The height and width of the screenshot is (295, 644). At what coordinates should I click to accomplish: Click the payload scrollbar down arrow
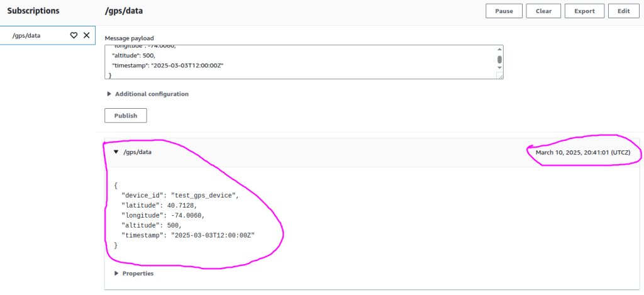click(x=499, y=67)
